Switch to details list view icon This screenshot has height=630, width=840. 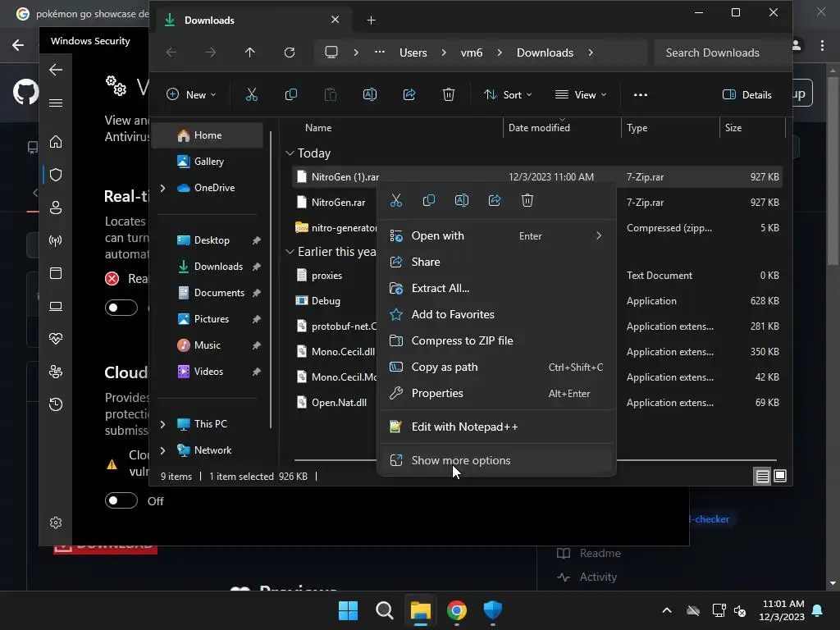coord(762,476)
